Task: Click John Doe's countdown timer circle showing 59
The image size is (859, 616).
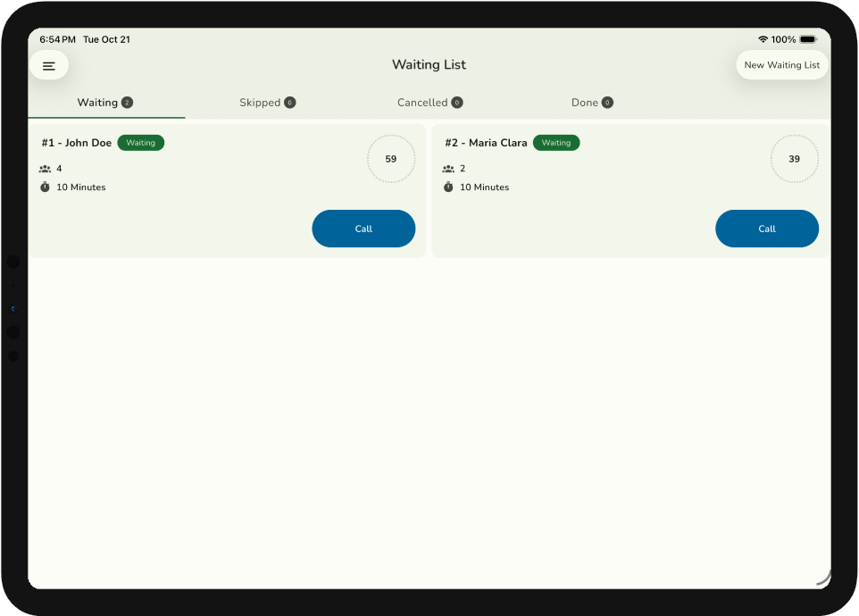Action: pos(391,159)
